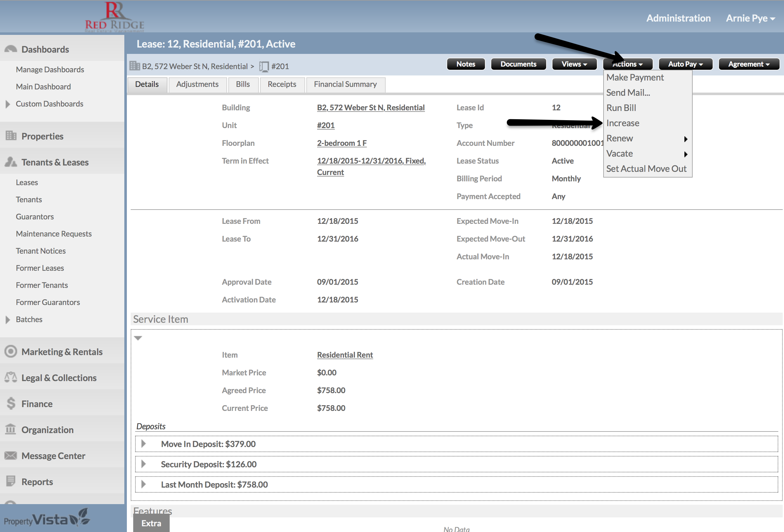Open the Arnie Pye user menu
784x532 pixels.
point(750,18)
